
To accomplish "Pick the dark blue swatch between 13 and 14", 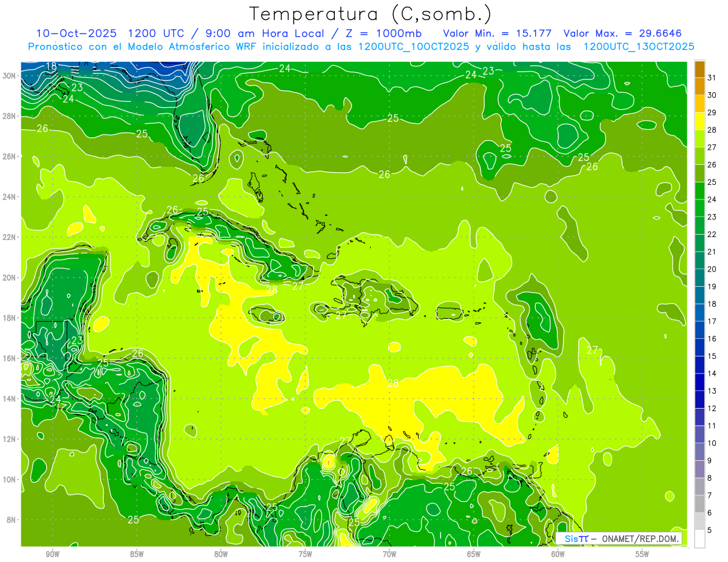I will coord(699,382).
